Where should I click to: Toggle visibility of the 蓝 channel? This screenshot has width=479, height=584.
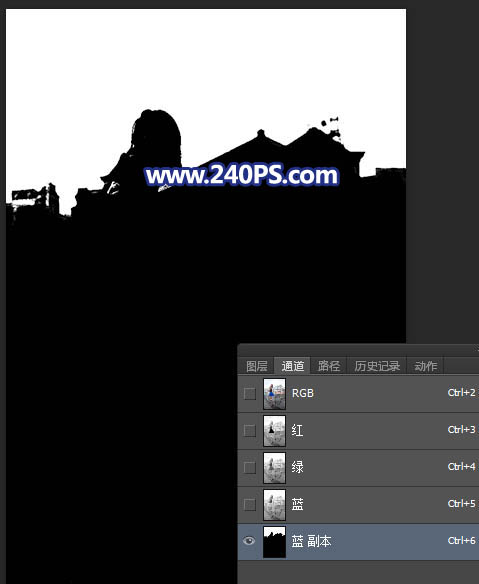[x=250, y=505]
